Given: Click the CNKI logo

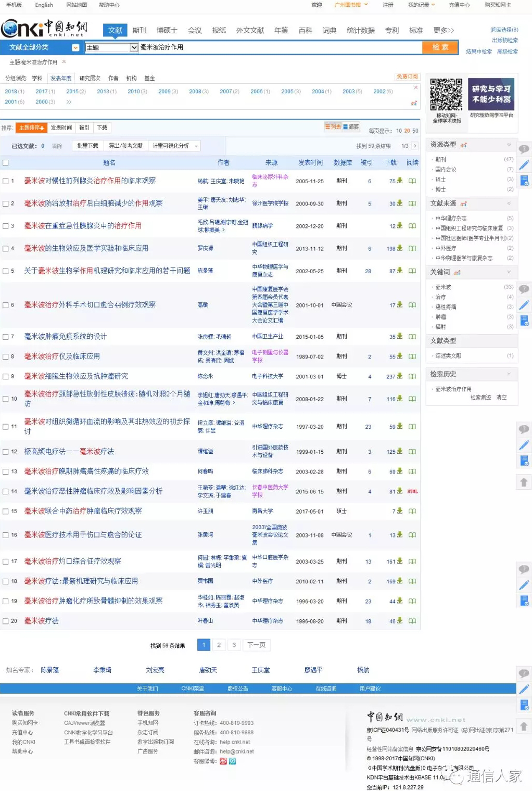Looking at the screenshot, I should [44, 28].
